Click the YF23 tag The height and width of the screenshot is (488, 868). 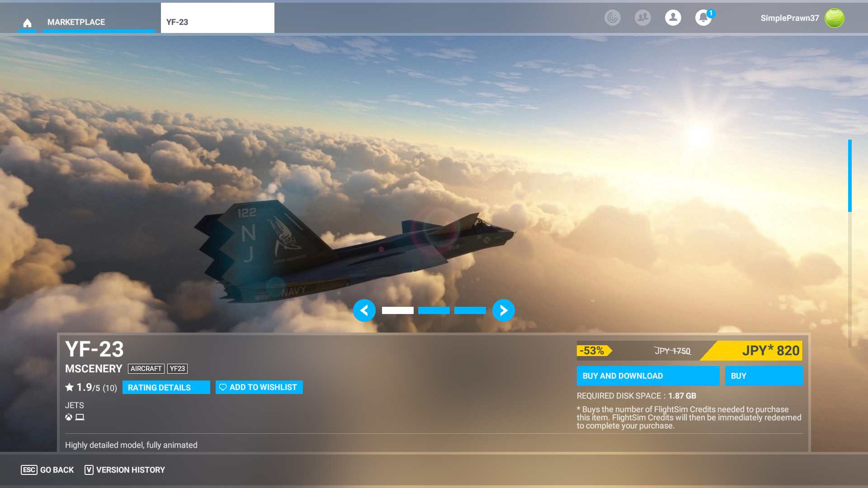coord(177,369)
